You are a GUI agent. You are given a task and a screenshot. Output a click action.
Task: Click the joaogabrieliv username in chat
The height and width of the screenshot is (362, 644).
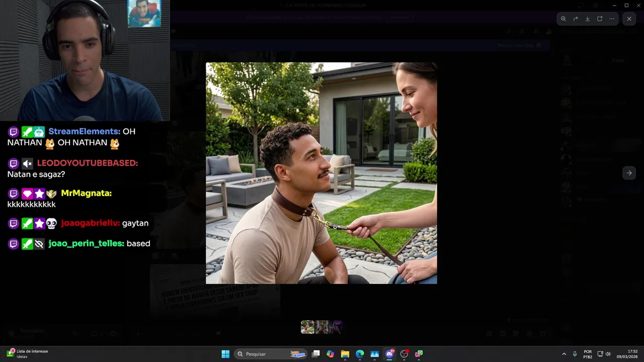click(x=90, y=223)
